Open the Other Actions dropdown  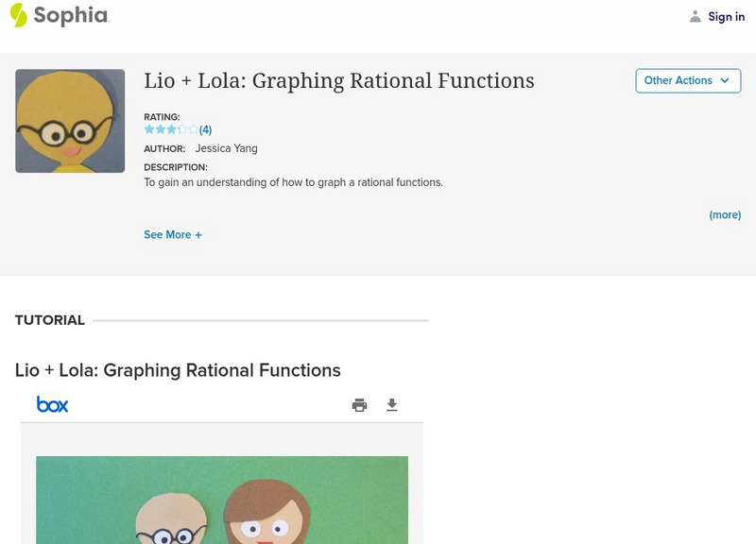coord(687,81)
